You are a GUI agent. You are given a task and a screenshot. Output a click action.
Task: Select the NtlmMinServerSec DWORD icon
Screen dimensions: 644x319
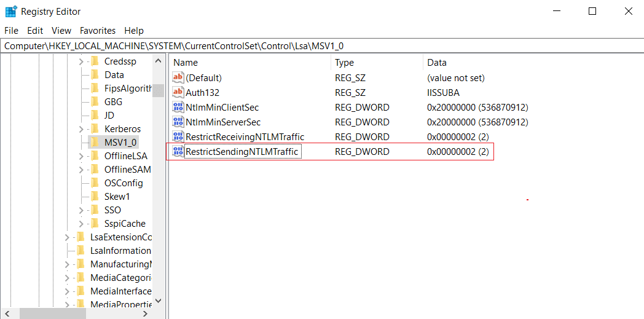(178, 122)
